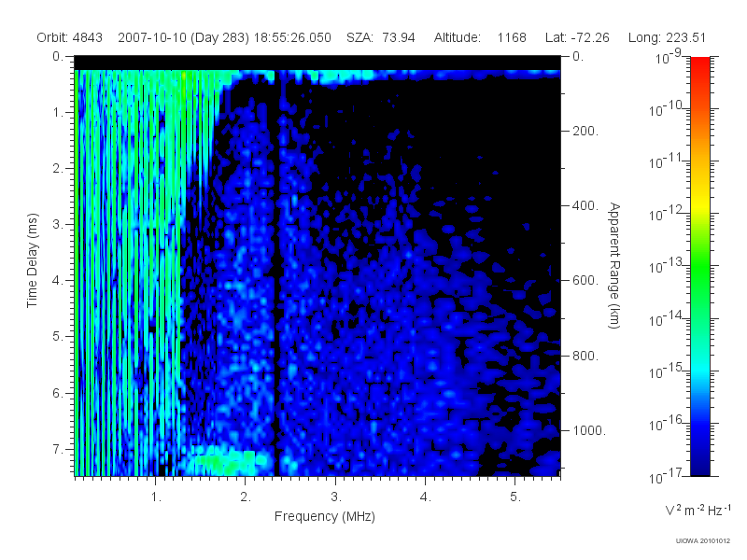Click the 'Orbit: 4843' header text
747x560 pixels.
69,37
